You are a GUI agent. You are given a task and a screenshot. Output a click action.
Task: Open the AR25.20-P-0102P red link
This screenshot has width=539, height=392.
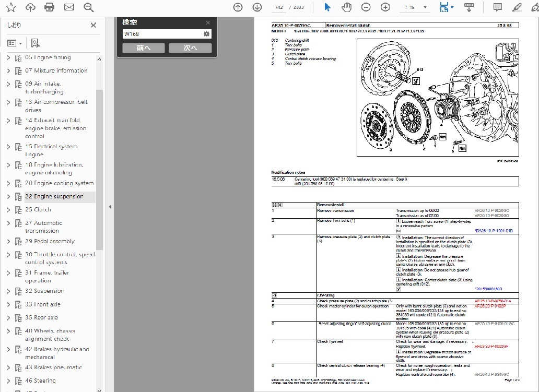pos(490,306)
